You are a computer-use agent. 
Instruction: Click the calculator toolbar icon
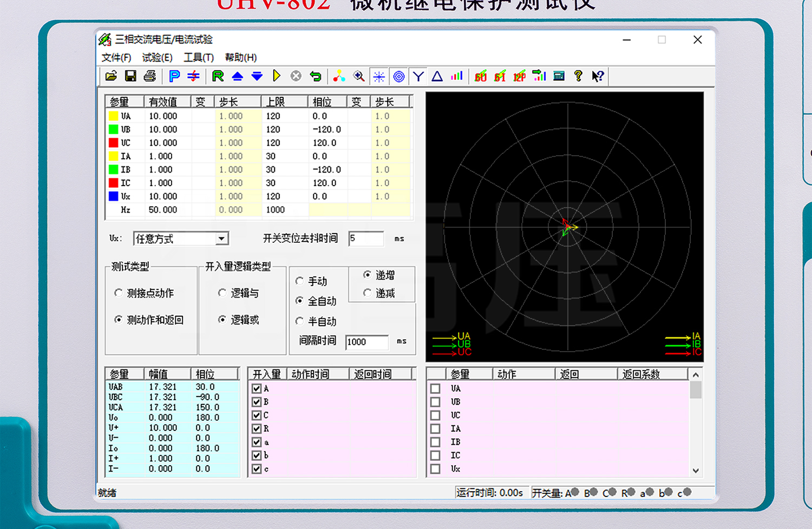point(558,76)
